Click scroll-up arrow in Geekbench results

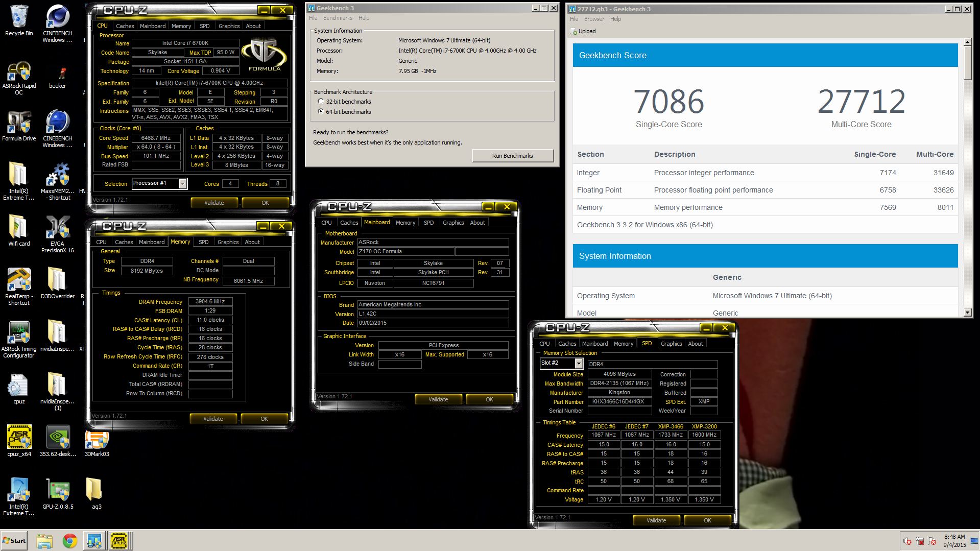point(967,42)
